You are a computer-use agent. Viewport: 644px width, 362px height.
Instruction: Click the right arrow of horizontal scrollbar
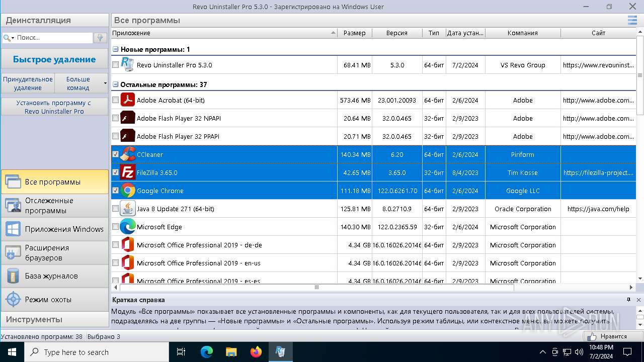tap(632, 287)
